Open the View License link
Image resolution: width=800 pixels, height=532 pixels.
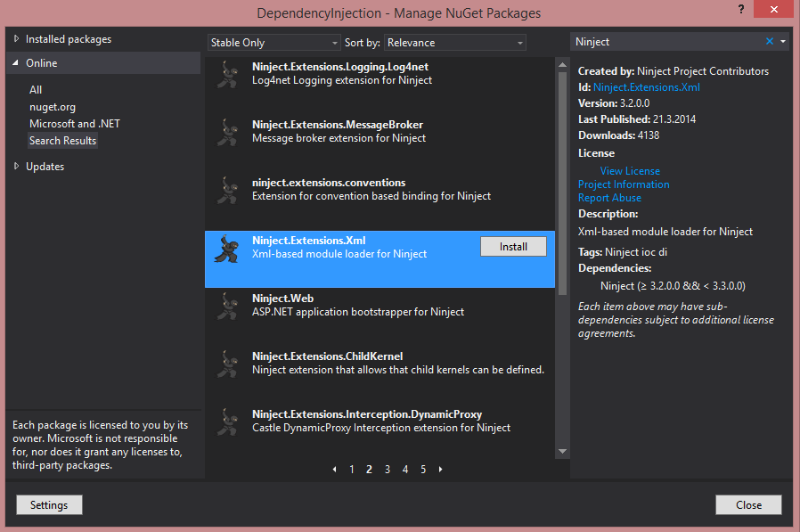coord(630,171)
